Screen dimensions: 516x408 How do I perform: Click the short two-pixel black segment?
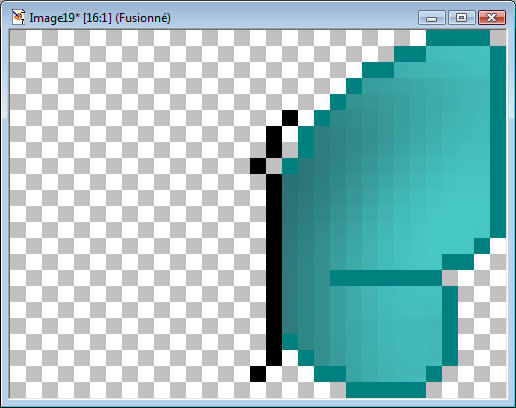pos(274,142)
